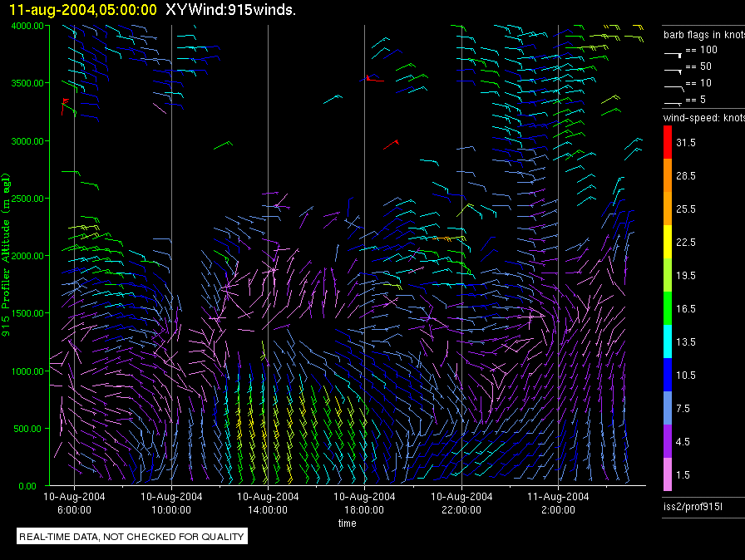Viewport: 745px width, 560px height.
Task: Click the 10-knot barb legend icon
Action: point(674,88)
